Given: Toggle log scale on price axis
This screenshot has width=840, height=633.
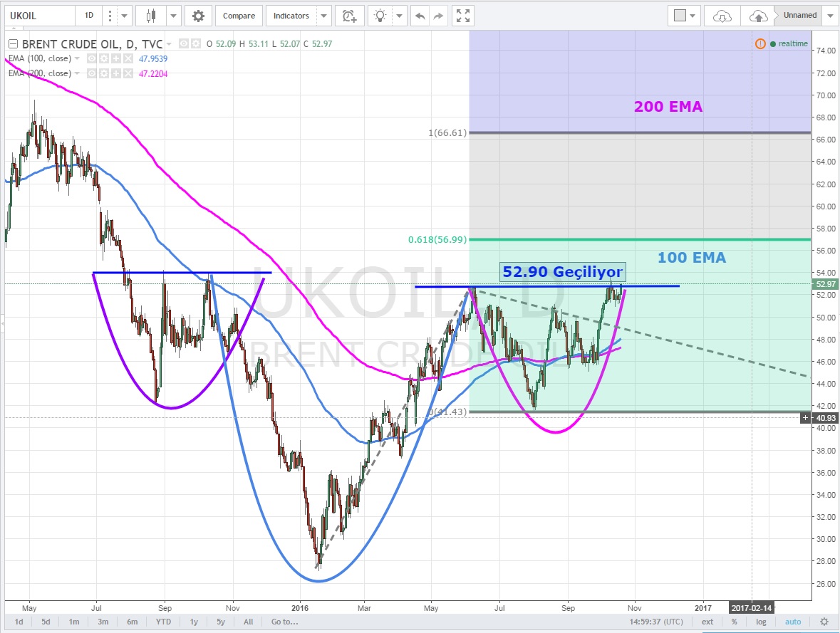Looking at the screenshot, I should tap(761, 622).
